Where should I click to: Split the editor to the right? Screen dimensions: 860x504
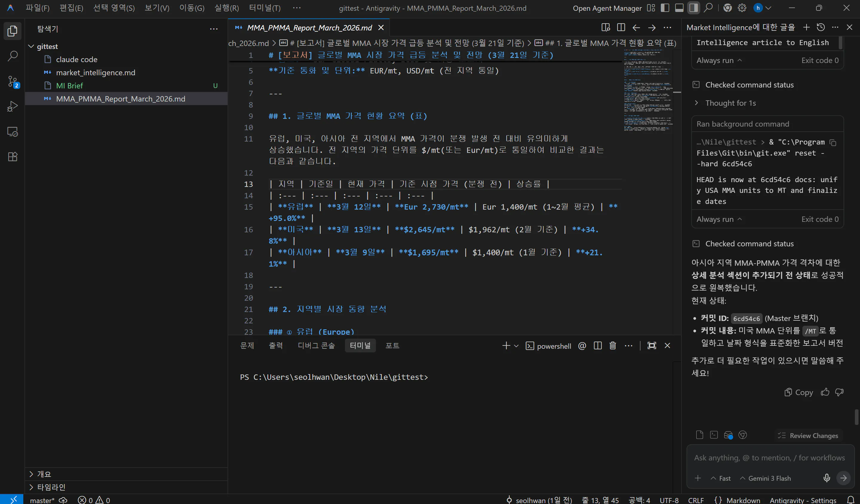[621, 28]
